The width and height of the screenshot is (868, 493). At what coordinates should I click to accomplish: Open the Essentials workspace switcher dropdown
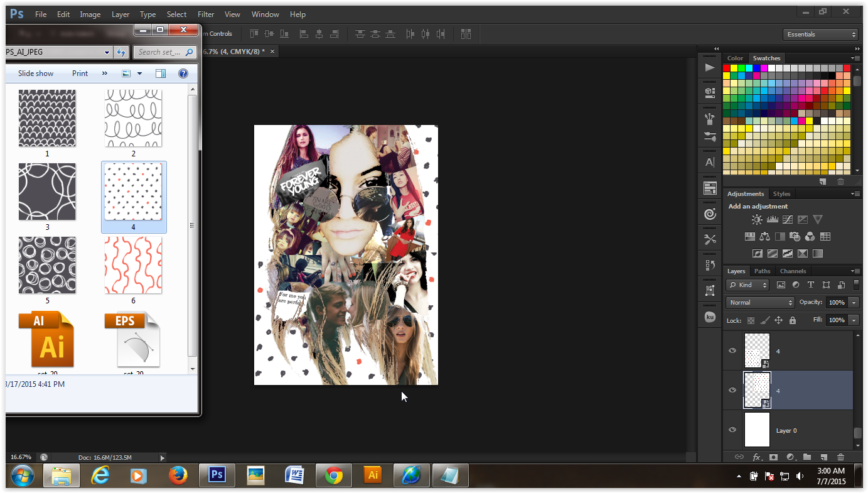point(820,34)
